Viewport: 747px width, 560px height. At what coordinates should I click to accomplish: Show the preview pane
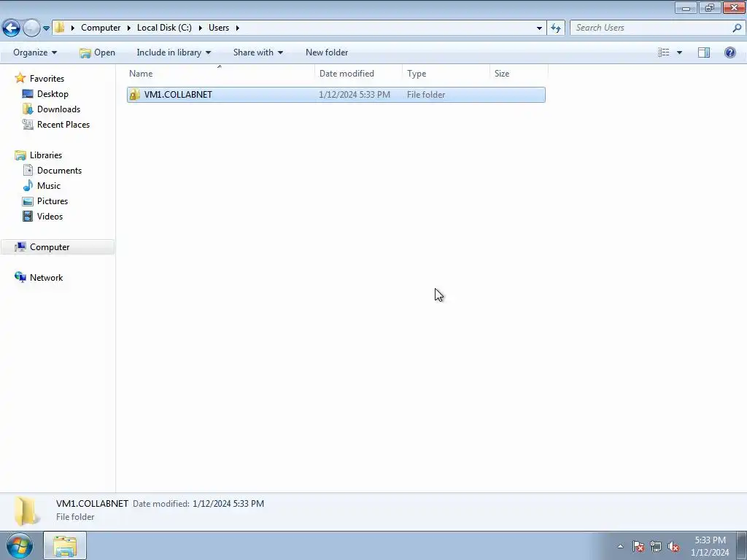pyautogui.click(x=704, y=52)
